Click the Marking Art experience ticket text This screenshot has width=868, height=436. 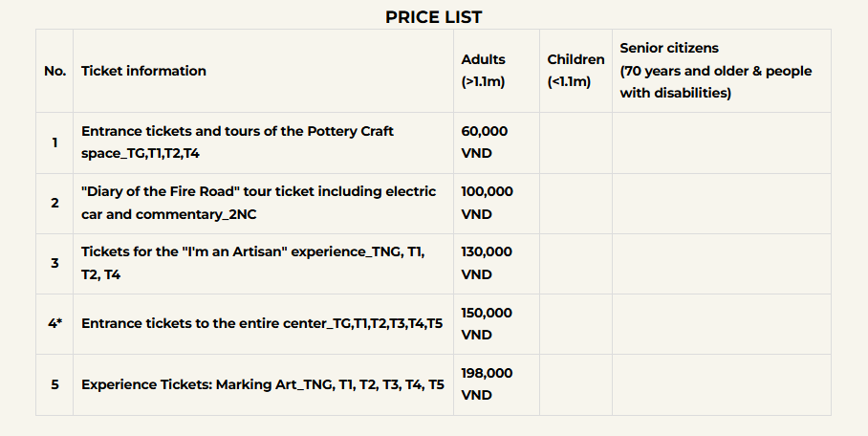263,384
